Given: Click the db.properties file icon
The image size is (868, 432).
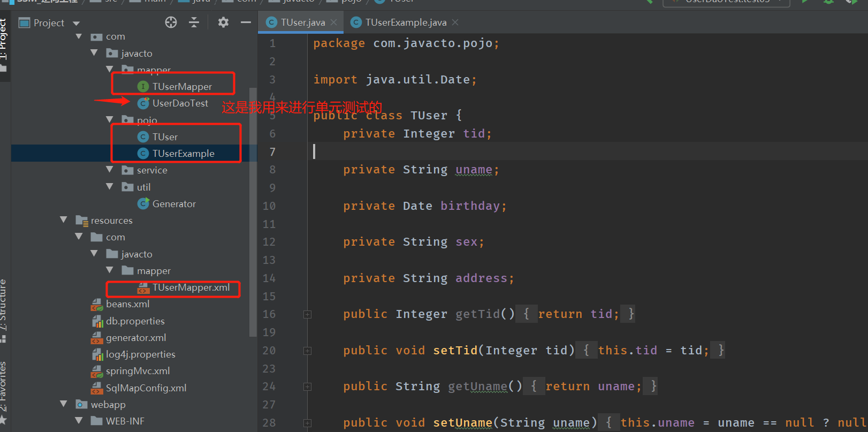Looking at the screenshot, I should pyautogui.click(x=97, y=321).
